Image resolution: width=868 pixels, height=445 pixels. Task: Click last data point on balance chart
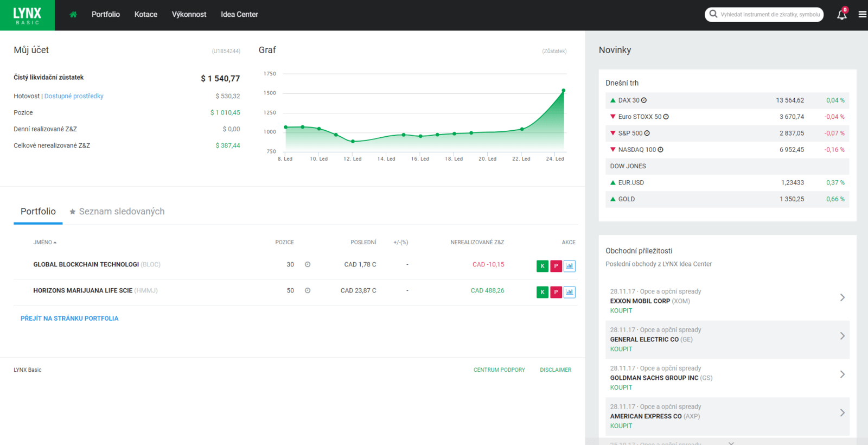pos(564,91)
